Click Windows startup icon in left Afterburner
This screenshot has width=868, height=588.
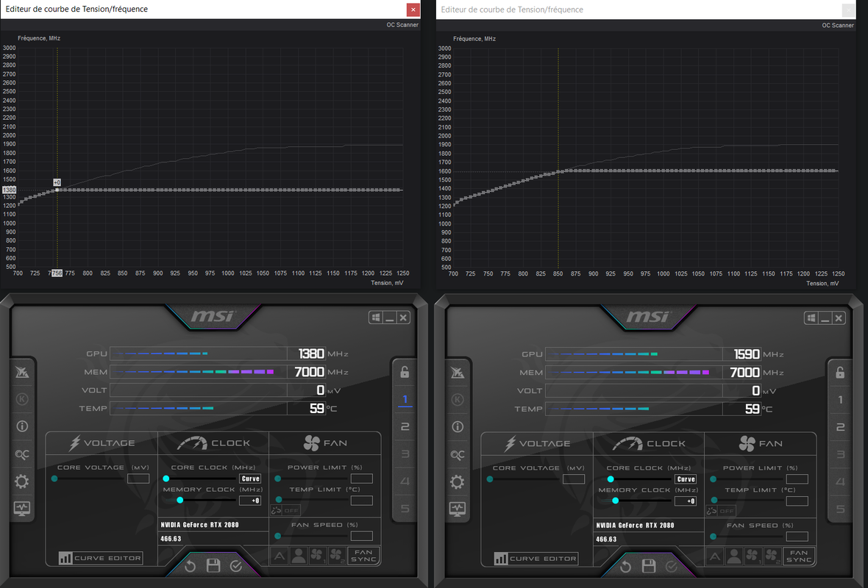point(376,318)
